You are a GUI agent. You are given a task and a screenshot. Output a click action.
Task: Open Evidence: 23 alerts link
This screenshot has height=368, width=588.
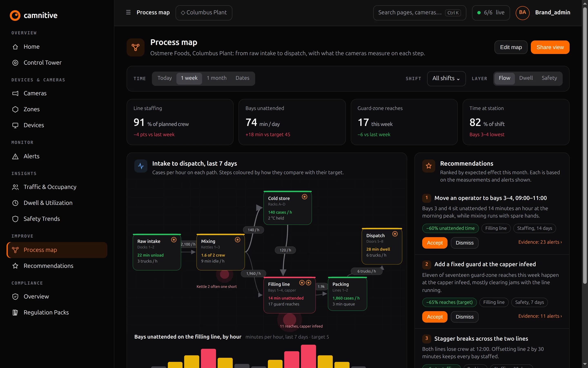(540, 242)
